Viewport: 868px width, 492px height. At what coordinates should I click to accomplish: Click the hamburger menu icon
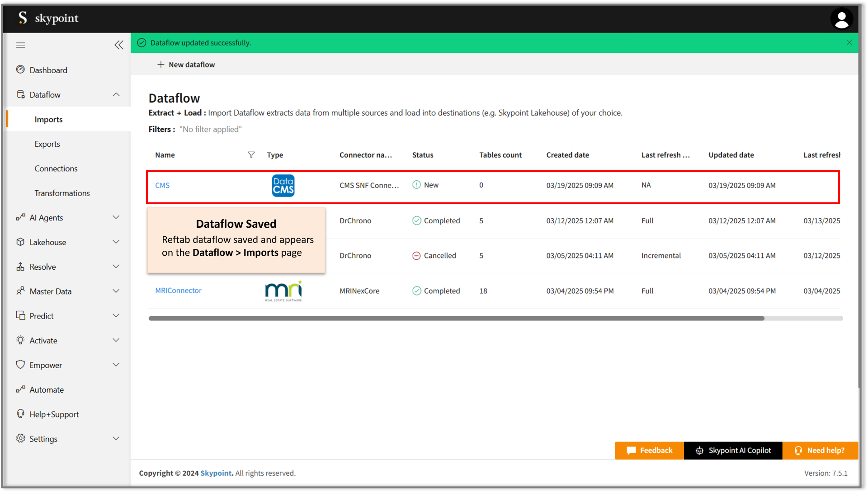point(20,45)
